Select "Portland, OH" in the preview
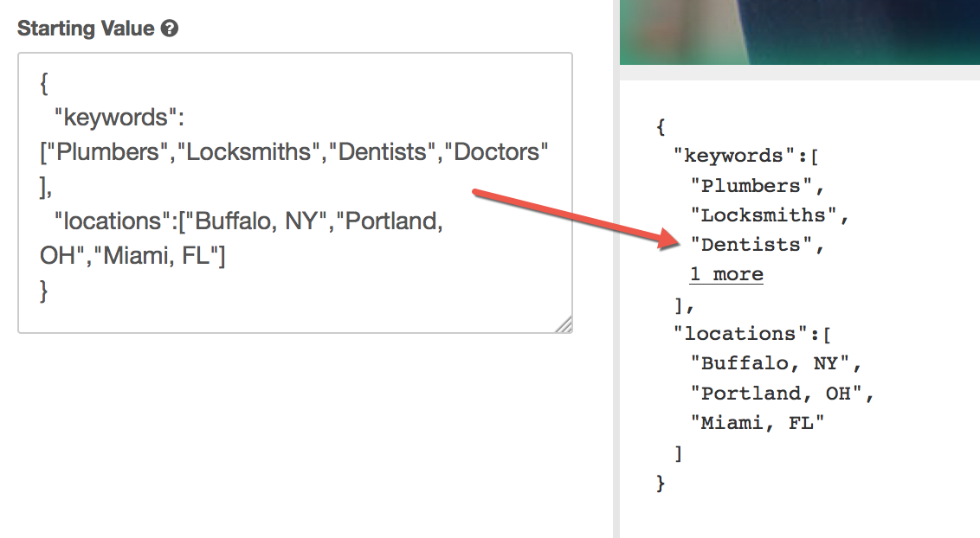 click(x=776, y=394)
